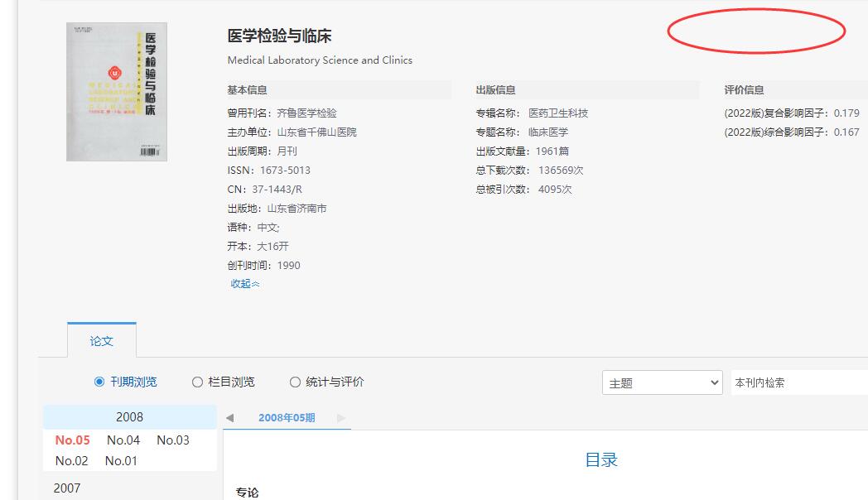The image size is (868, 500).
Task: Go to previous issue with left arrow
Action: tap(229, 418)
